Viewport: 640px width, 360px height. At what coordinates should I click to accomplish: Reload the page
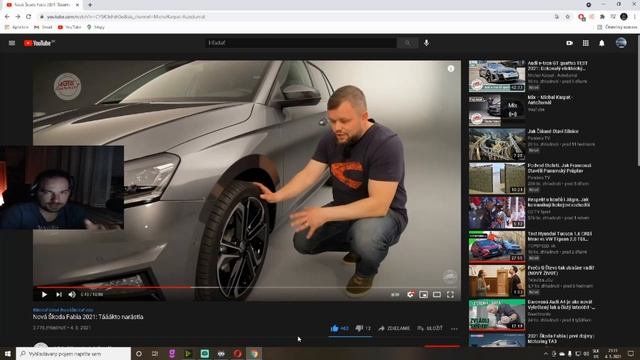(x=29, y=17)
